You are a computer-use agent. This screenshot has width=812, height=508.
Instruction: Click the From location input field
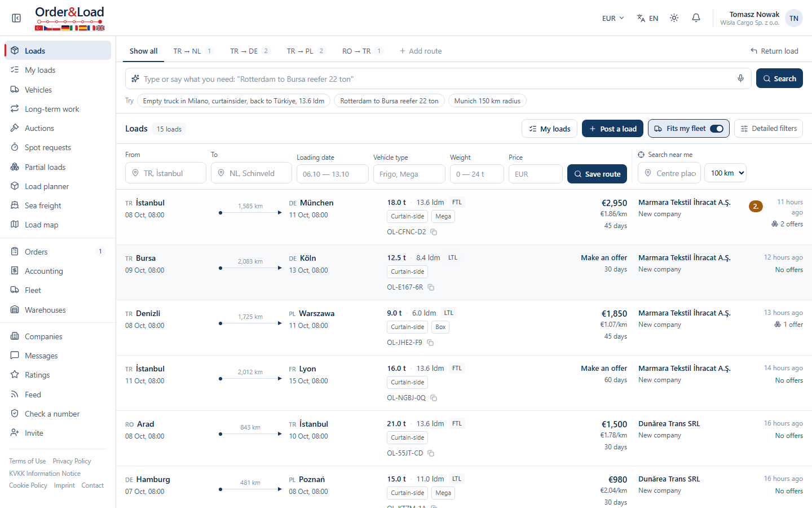166,173
